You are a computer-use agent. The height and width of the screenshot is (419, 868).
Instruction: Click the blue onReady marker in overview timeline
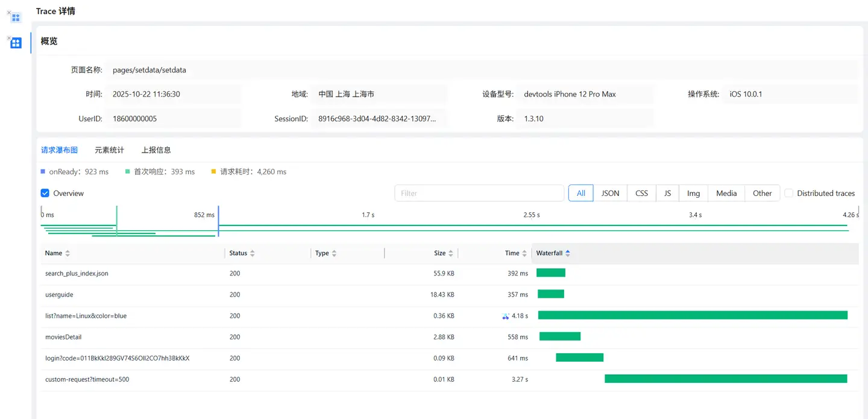click(x=218, y=221)
